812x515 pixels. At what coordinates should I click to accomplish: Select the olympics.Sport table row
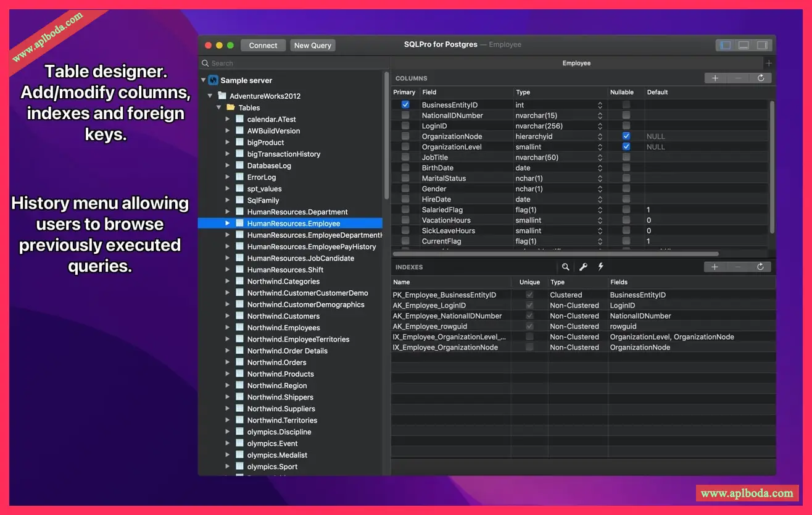290,467
